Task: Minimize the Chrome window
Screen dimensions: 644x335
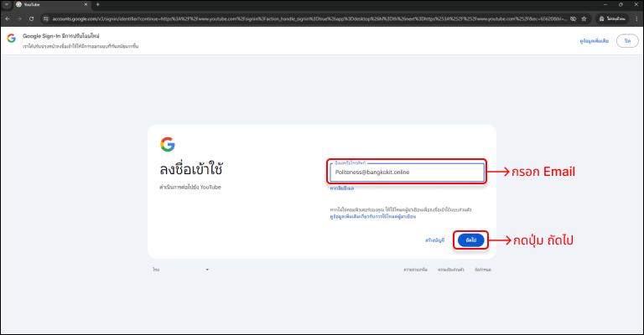Action: pyautogui.click(x=605, y=4)
